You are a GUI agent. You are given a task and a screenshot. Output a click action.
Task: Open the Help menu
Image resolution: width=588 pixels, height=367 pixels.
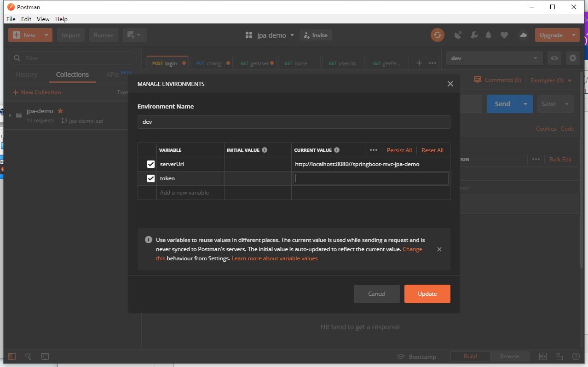pos(61,19)
